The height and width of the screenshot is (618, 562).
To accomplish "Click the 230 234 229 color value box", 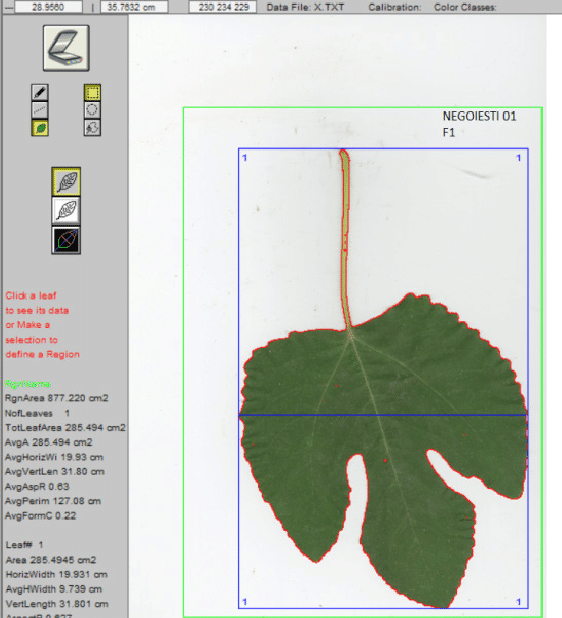I will pyautogui.click(x=223, y=7).
